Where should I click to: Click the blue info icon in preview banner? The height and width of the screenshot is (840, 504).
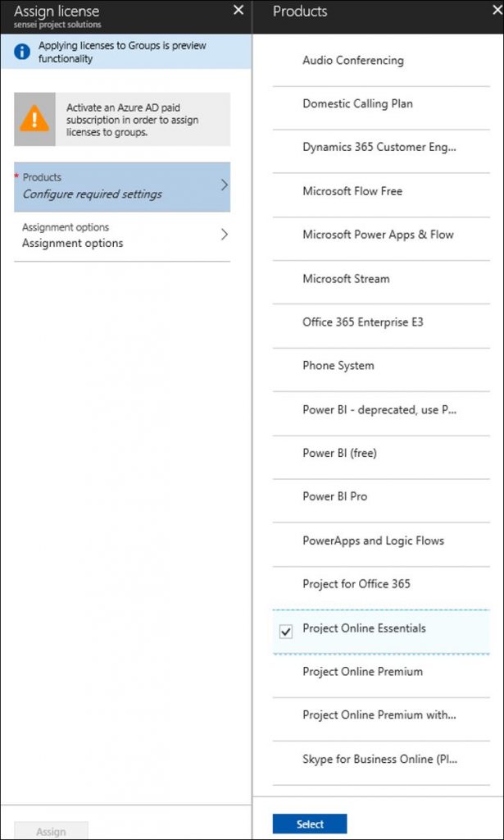21,52
